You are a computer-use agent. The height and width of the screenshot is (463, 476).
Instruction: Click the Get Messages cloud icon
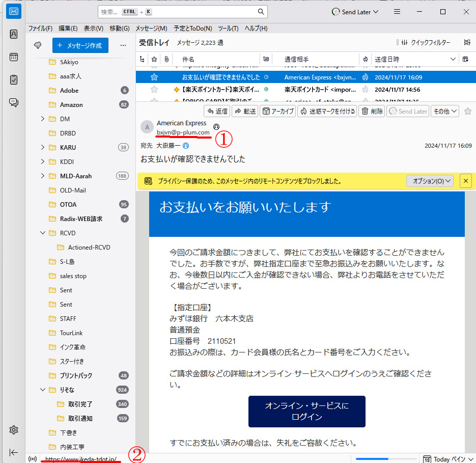tap(38, 45)
